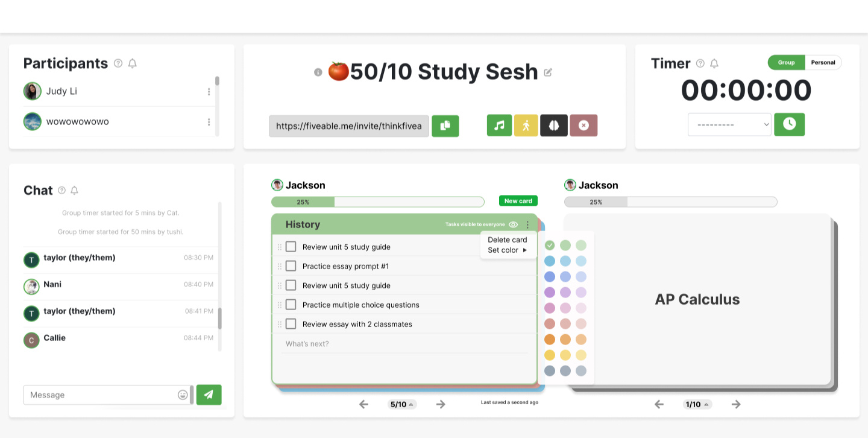Check the Practice multiple choice questions task
Screen dimensions: 868x438
click(x=291, y=305)
